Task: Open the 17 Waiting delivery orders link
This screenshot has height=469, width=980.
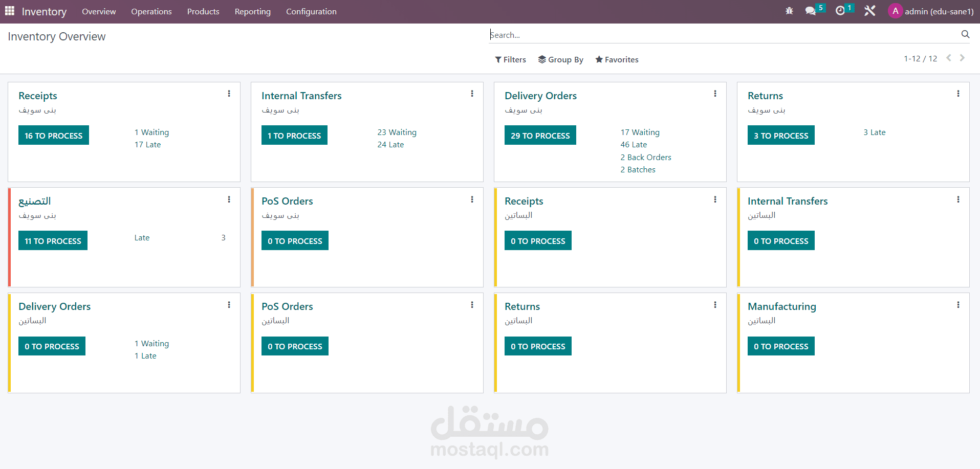Action: coord(640,132)
